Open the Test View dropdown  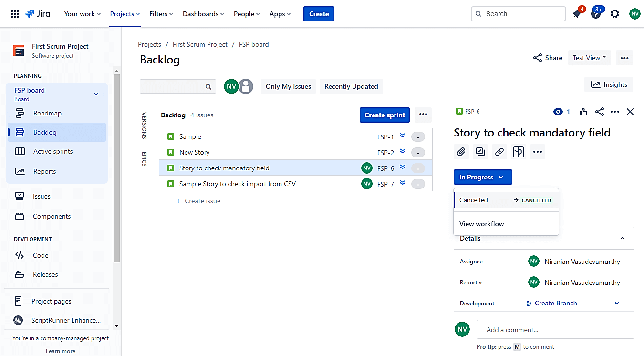click(590, 58)
